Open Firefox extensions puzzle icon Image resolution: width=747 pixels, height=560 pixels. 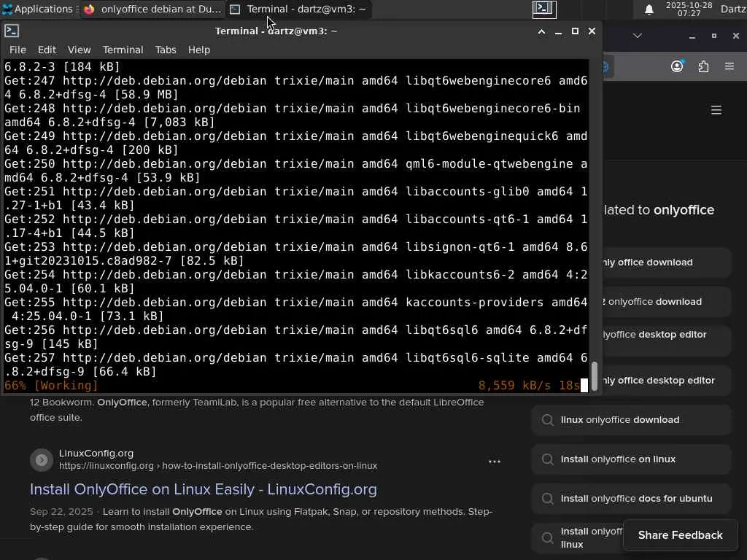click(703, 66)
